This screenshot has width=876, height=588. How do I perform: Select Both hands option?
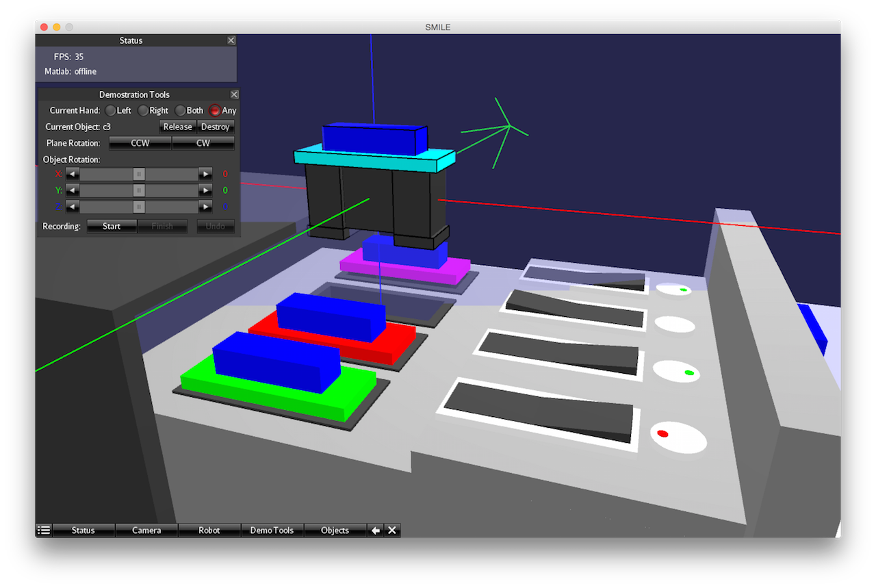pyautogui.click(x=180, y=110)
